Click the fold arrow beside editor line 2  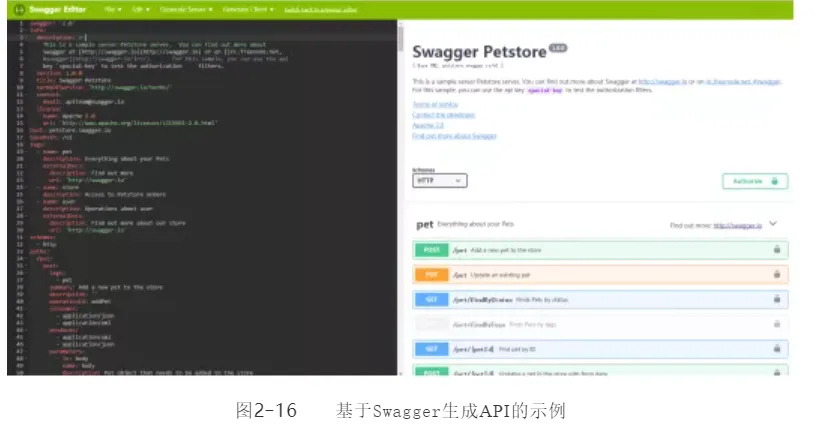click(x=27, y=31)
